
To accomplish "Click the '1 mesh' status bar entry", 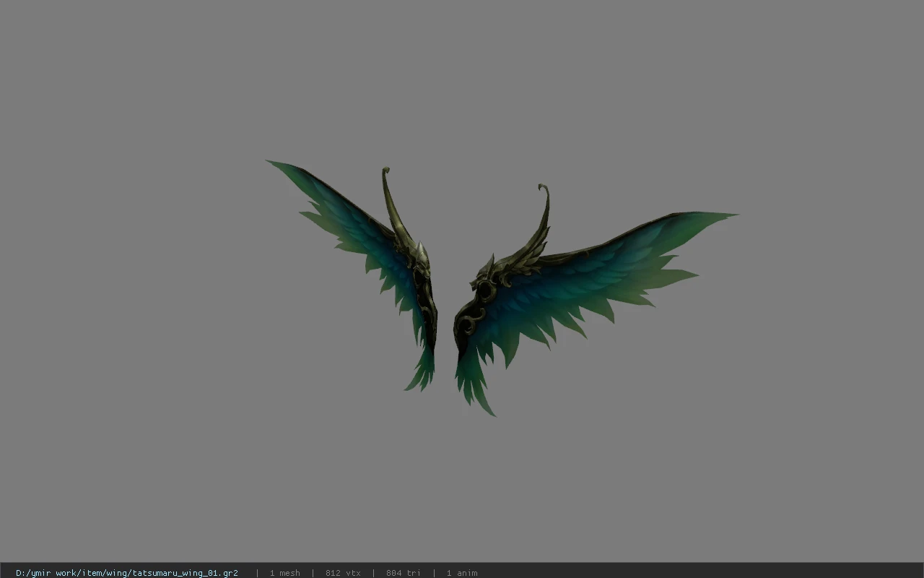I will click(x=284, y=573).
